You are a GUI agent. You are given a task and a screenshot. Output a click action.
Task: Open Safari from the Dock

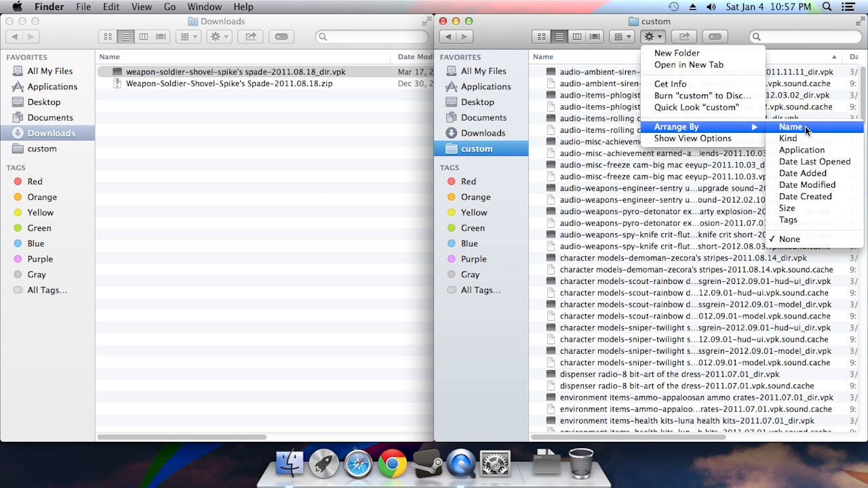(x=358, y=464)
